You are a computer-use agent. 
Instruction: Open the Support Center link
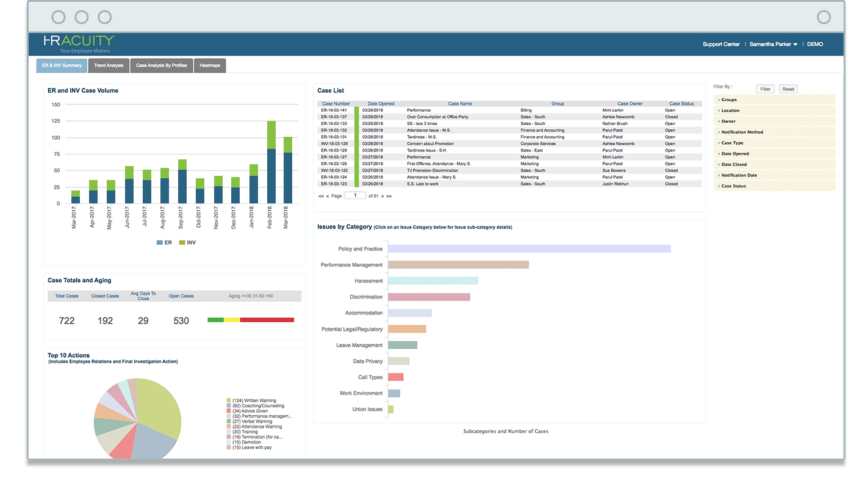(721, 44)
